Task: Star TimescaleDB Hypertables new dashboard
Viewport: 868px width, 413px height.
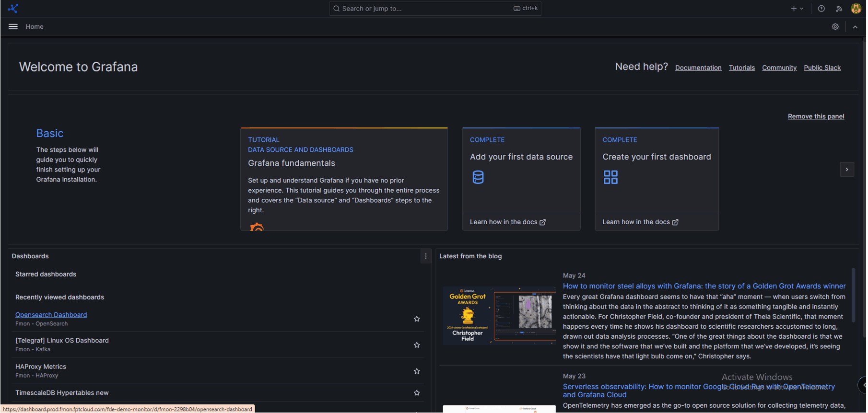Action: pyautogui.click(x=417, y=393)
